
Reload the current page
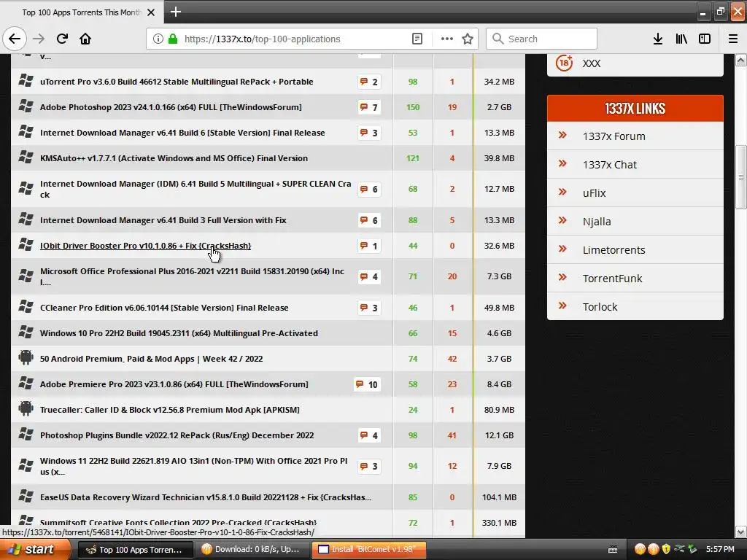tap(62, 39)
